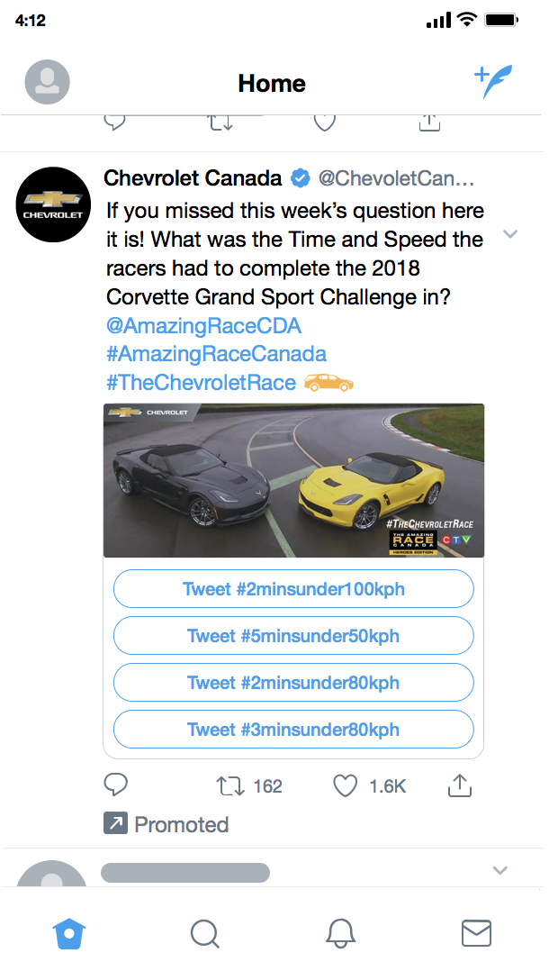
Task: Compose a new tweet with feather icon
Action: [492, 83]
